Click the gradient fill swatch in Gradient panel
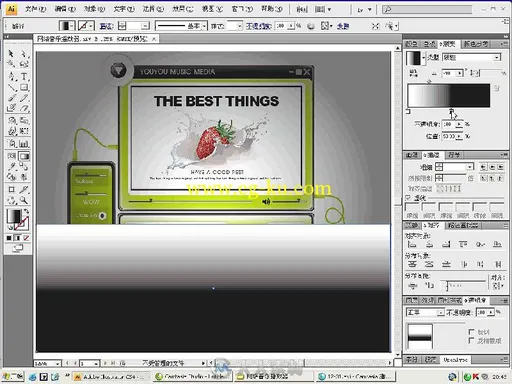This screenshot has width=512, height=384. 413,58
